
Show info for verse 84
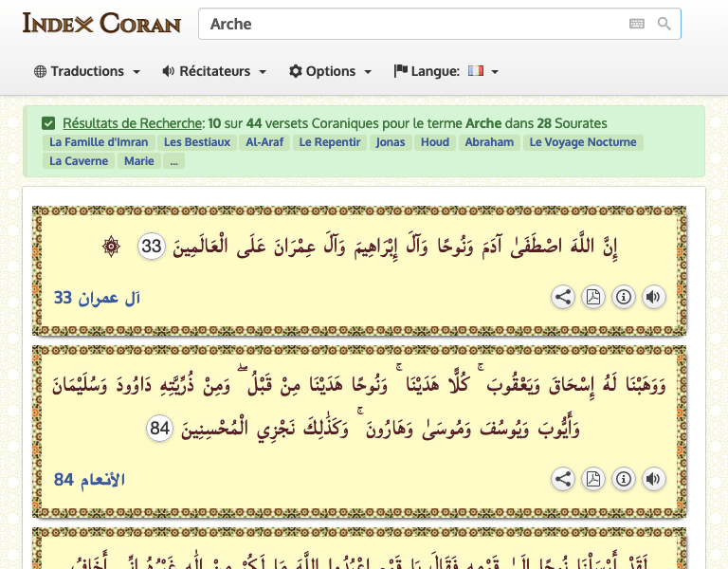[624, 479]
